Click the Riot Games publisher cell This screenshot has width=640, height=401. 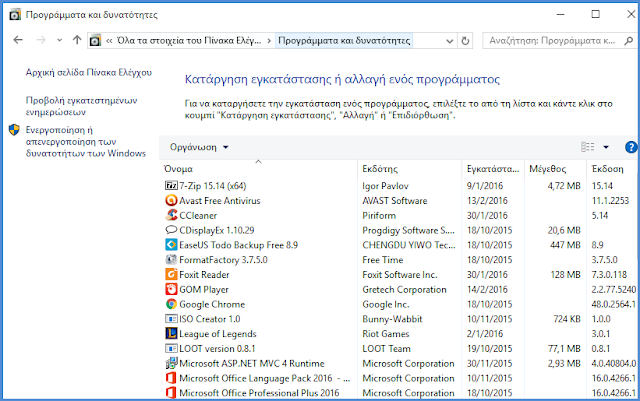[x=386, y=334]
